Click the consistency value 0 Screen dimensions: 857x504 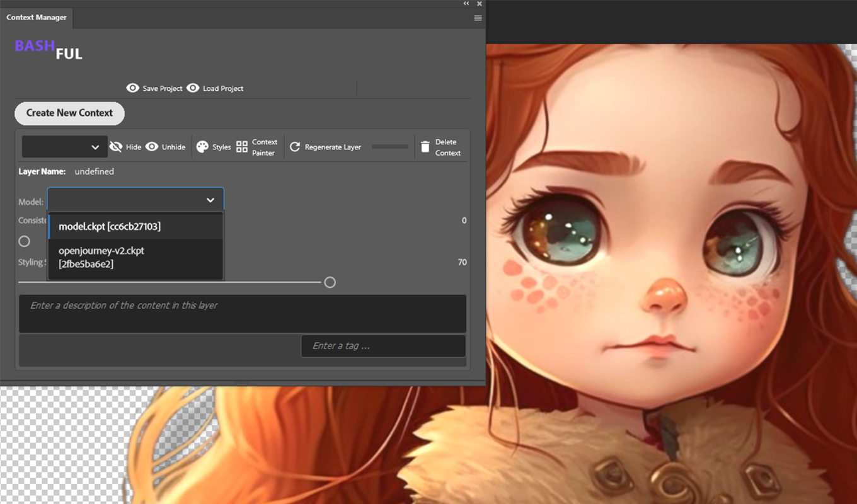[x=464, y=220]
